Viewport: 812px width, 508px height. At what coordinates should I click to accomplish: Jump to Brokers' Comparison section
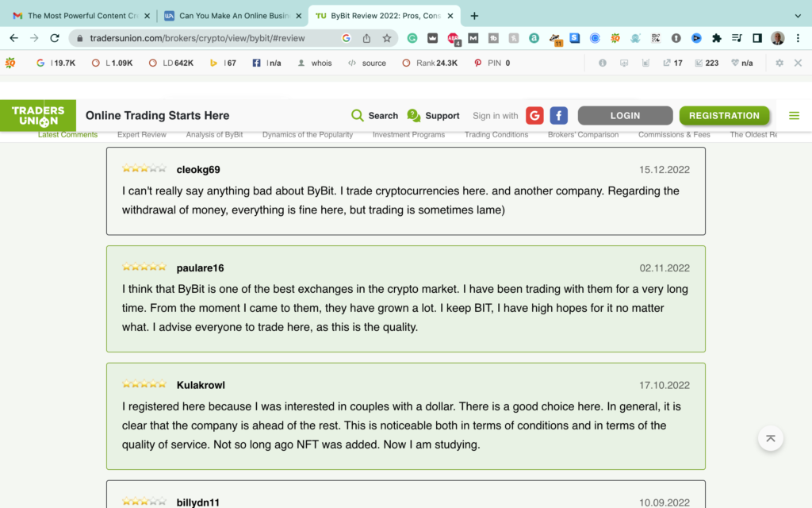(583, 135)
